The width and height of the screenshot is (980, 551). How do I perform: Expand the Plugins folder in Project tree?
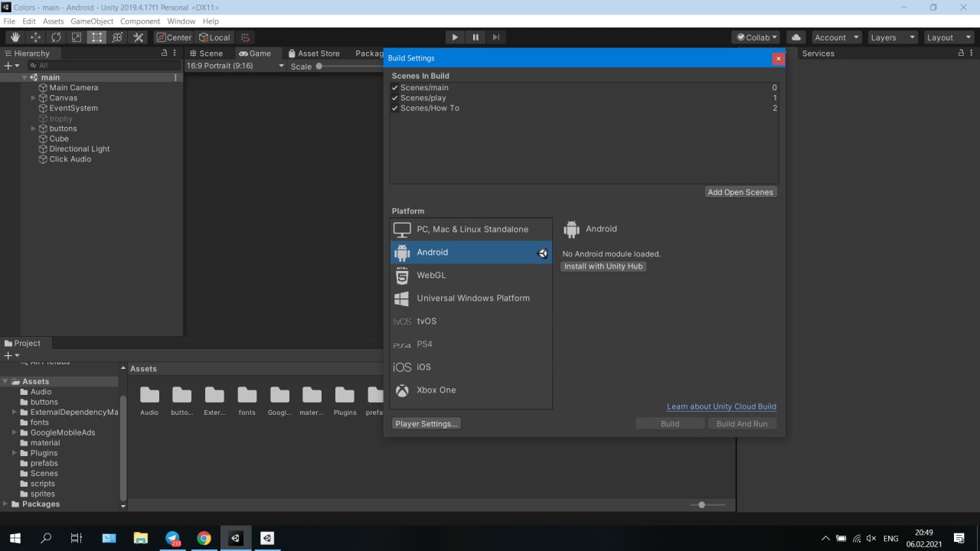pos(15,453)
